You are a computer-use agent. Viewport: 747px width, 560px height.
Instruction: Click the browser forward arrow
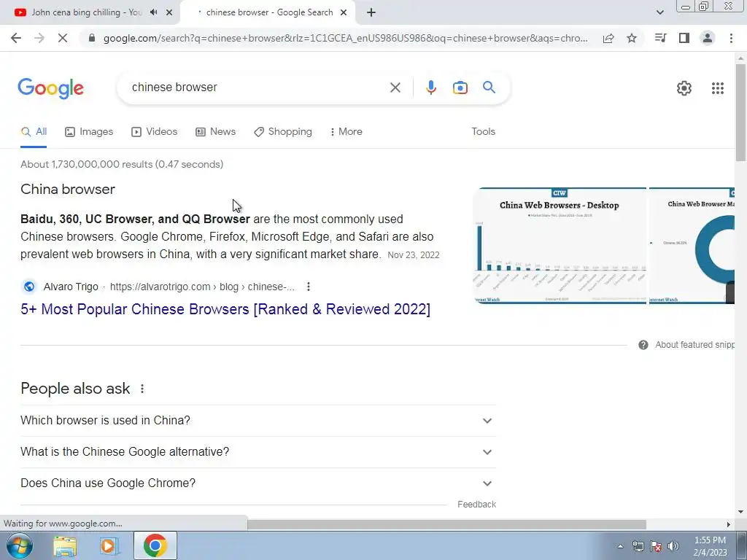tap(39, 38)
